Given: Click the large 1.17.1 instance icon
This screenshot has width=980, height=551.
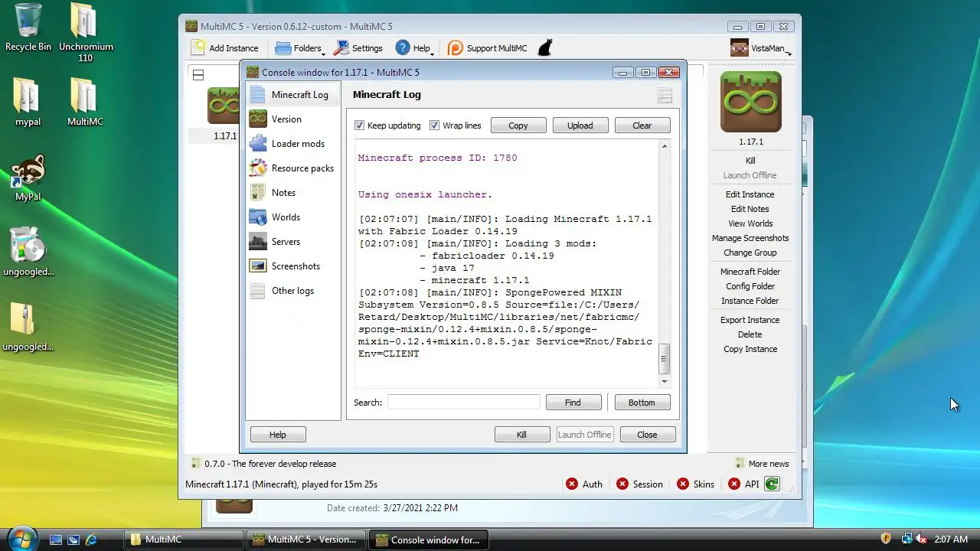Looking at the screenshot, I should (x=750, y=102).
